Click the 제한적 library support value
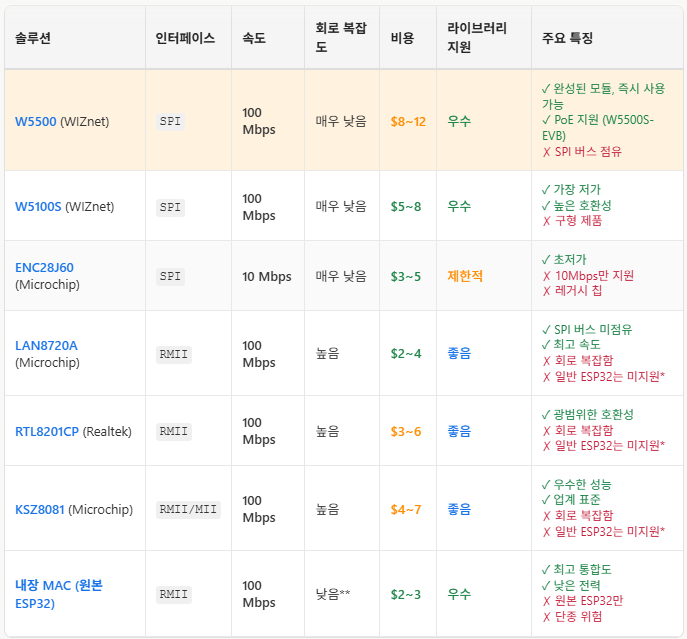The height and width of the screenshot is (639, 687). click(x=465, y=276)
